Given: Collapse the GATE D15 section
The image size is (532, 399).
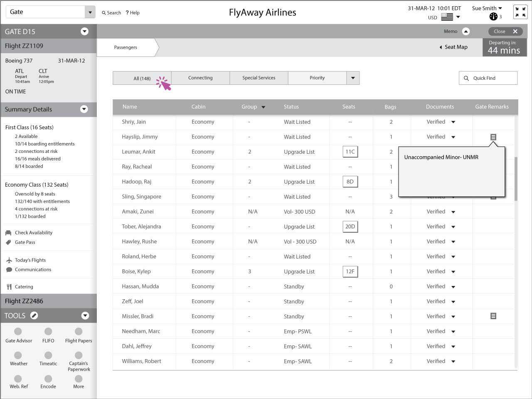Looking at the screenshot, I should 84,32.
